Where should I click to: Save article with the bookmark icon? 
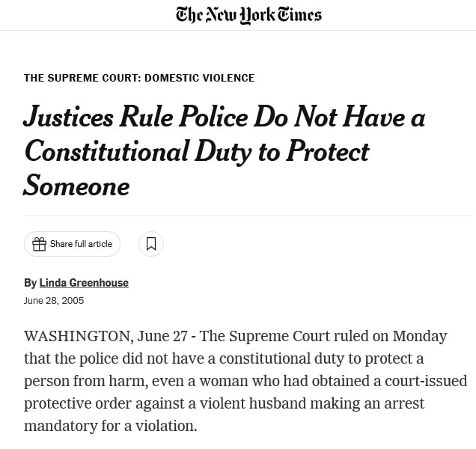(x=151, y=244)
